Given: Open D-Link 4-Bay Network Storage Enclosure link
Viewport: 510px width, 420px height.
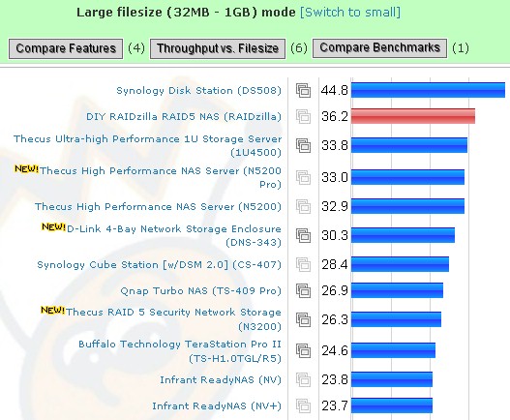Looking at the screenshot, I should [x=174, y=235].
